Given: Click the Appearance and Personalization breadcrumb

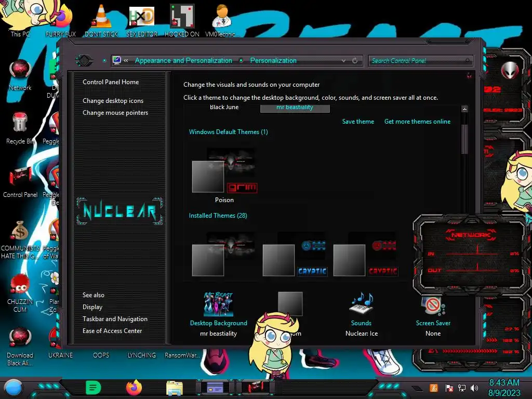Looking at the screenshot, I should pyautogui.click(x=183, y=61).
